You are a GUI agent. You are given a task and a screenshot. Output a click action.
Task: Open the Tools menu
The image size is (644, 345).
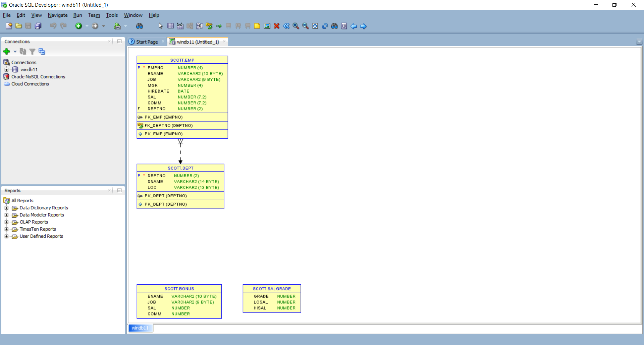pos(112,15)
